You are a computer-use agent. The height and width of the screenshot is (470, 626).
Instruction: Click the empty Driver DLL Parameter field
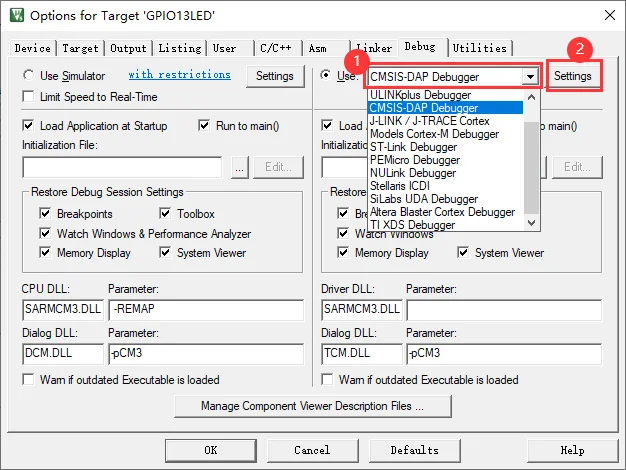tap(504, 309)
